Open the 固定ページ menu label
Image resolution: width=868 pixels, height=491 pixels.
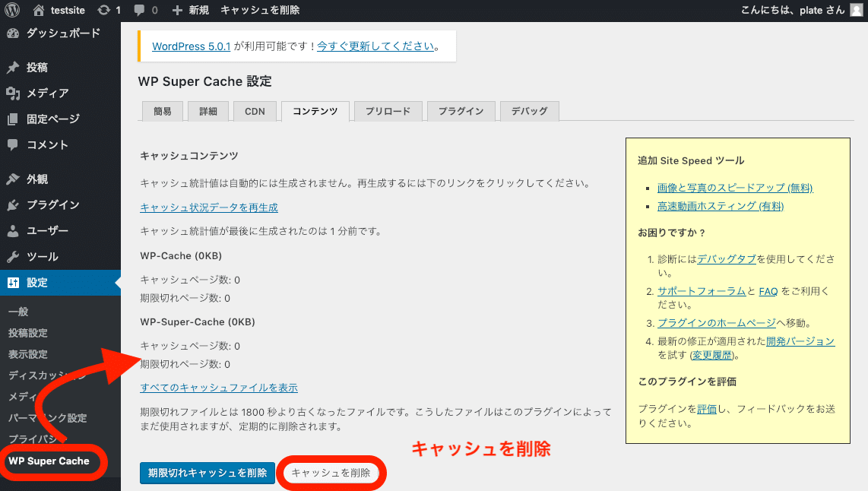53,119
